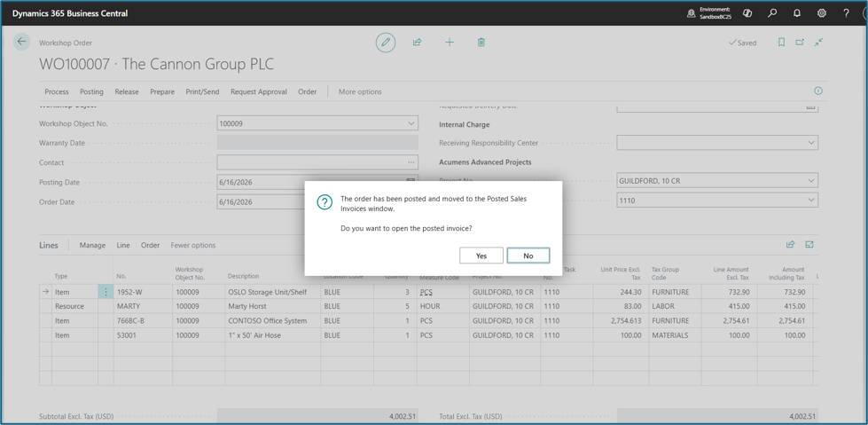The width and height of the screenshot is (868, 425).
Task: Open the Prepare menu
Action: coord(162,92)
